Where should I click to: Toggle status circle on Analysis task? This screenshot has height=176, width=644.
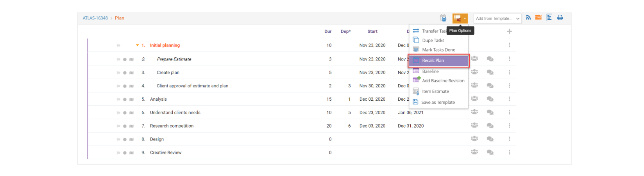point(125,100)
